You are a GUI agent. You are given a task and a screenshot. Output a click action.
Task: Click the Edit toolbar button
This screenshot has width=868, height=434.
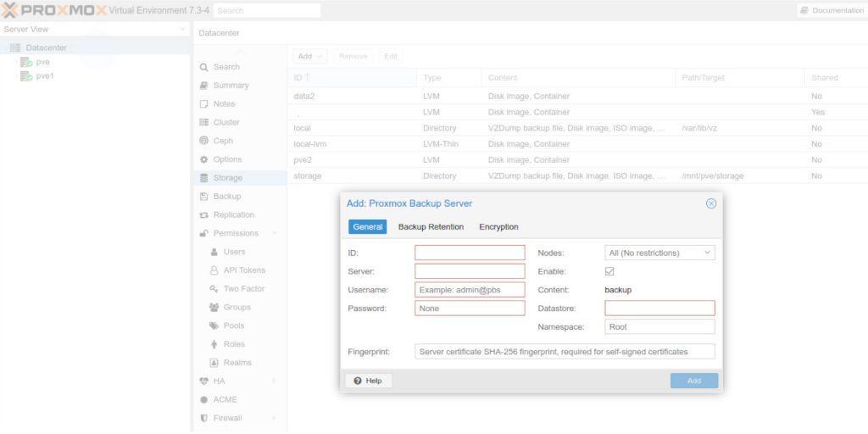[391, 57]
